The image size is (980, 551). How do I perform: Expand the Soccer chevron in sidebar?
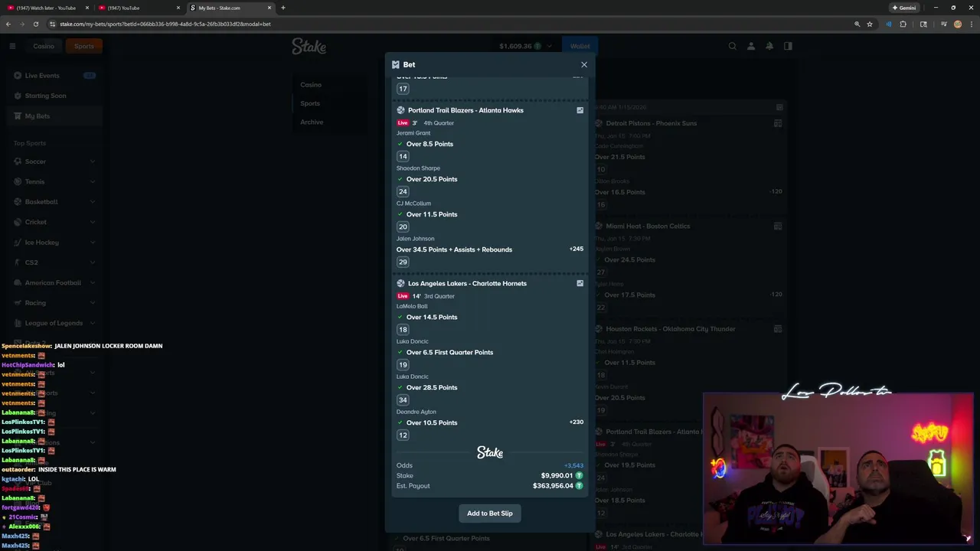[93, 161]
